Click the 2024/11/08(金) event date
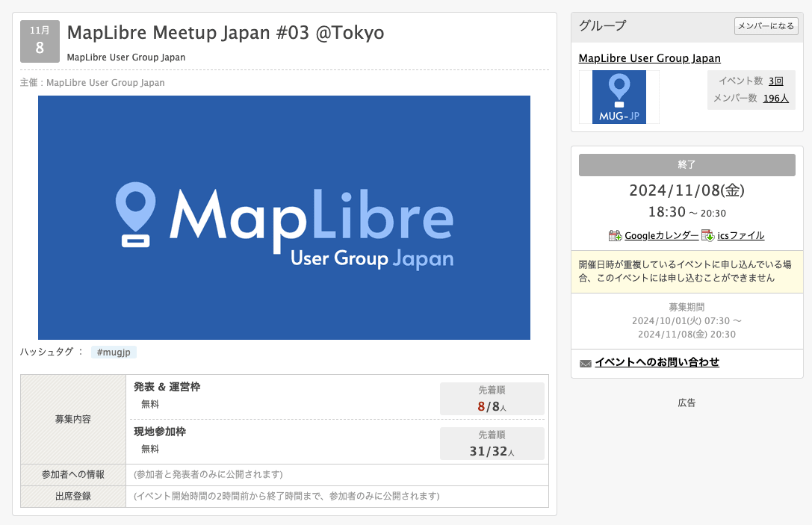Viewport: 812px width, 525px height. (x=687, y=190)
